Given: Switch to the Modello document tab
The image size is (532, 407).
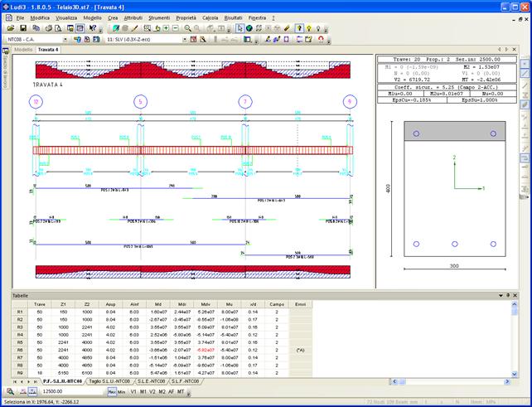Looking at the screenshot, I should pyautogui.click(x=24, y=49).
